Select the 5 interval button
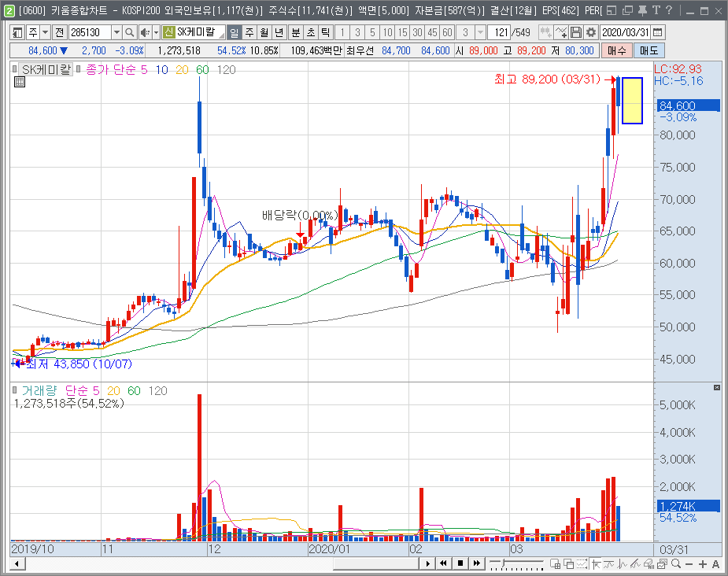 372,32
